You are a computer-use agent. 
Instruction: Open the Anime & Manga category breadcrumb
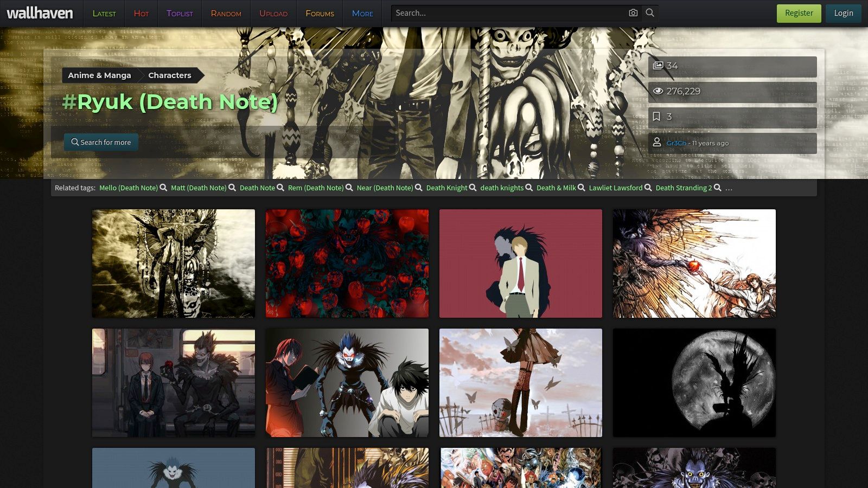[99, 75]
